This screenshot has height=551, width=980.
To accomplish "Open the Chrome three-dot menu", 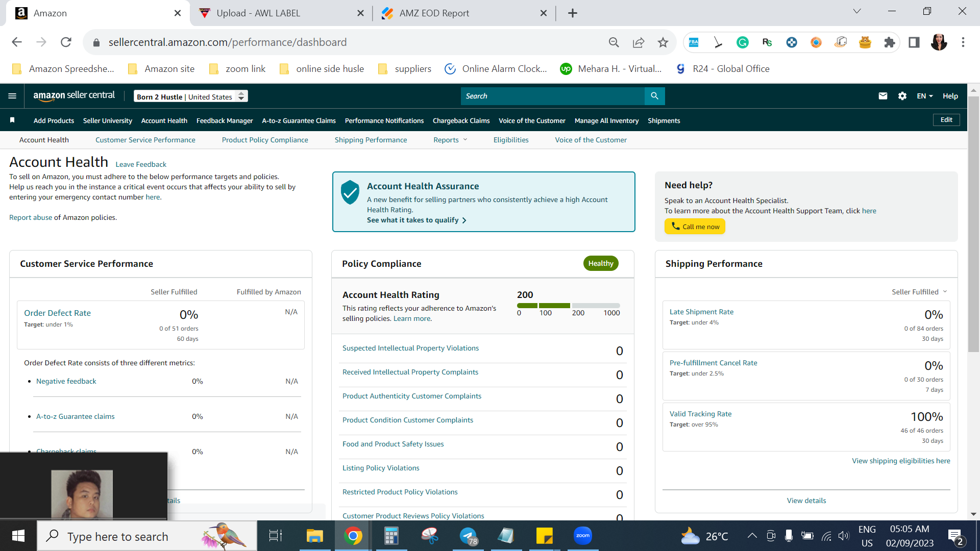I will click(x=963, y=42).
